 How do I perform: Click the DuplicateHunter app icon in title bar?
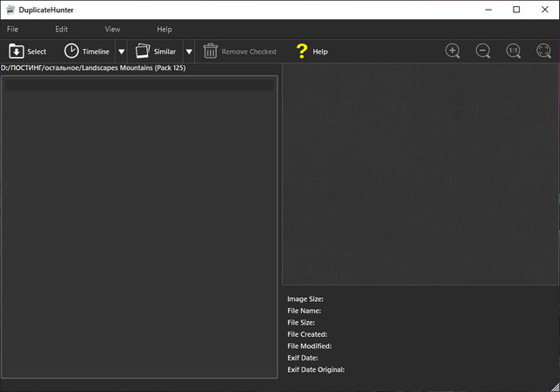click(x=9, y=10)
